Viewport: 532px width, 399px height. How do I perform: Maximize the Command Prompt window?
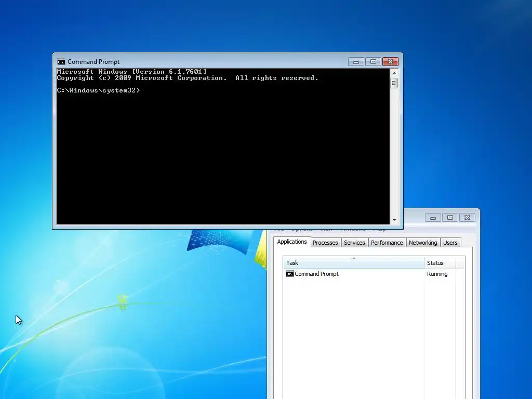(x=373, y=62)
